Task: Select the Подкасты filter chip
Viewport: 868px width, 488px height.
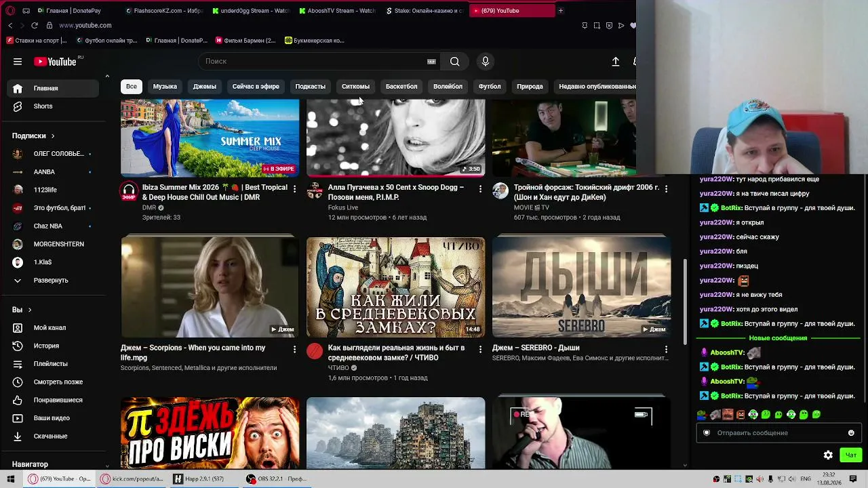Action: [x=311, y=87]
